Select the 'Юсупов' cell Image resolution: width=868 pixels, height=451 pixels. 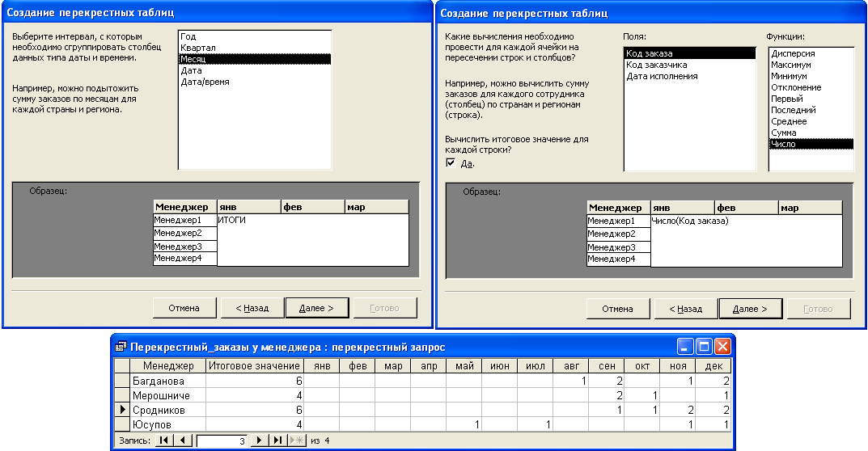(x=167, y=424)
